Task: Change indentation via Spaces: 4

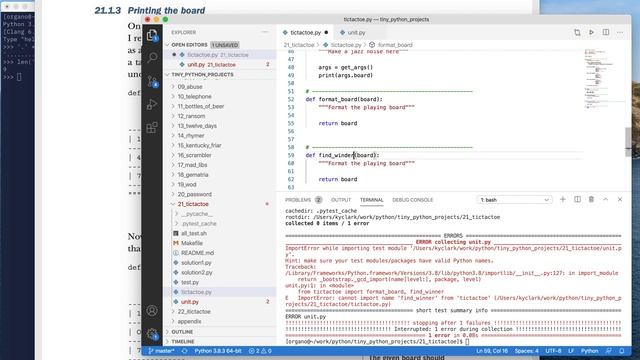Action: pos(526,351)
